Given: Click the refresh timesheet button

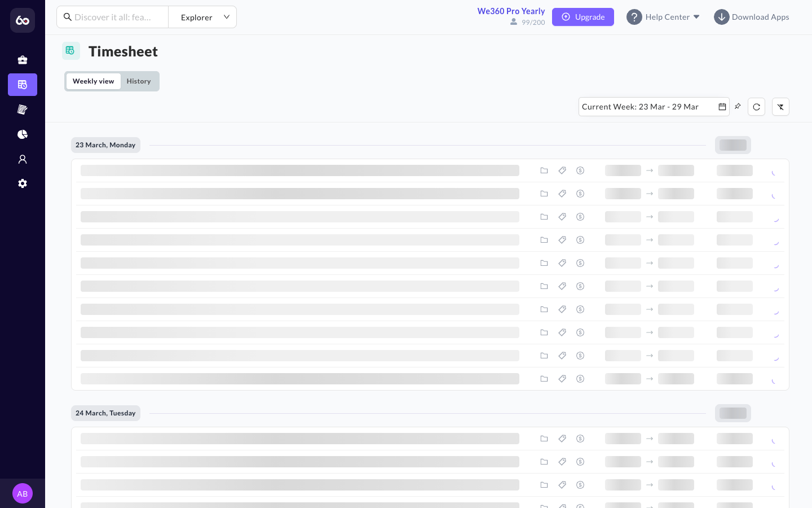Looking at the screenshot, I should pyautogui.click(x=756, y=107).
